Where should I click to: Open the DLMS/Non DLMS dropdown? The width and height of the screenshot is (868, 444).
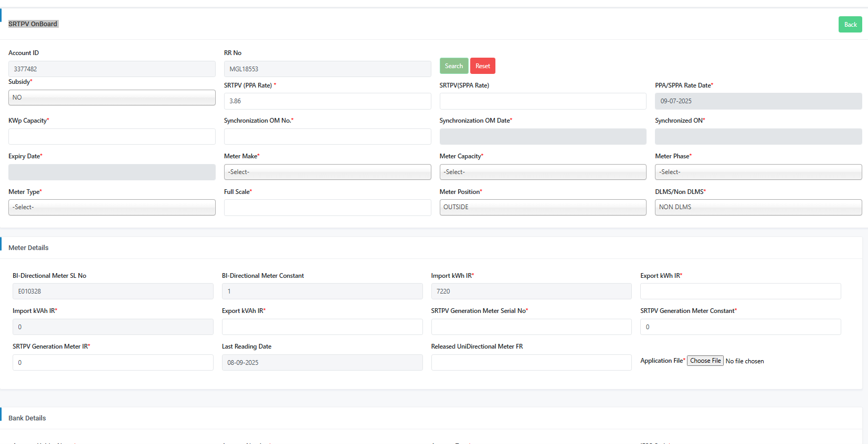(758, 207)
